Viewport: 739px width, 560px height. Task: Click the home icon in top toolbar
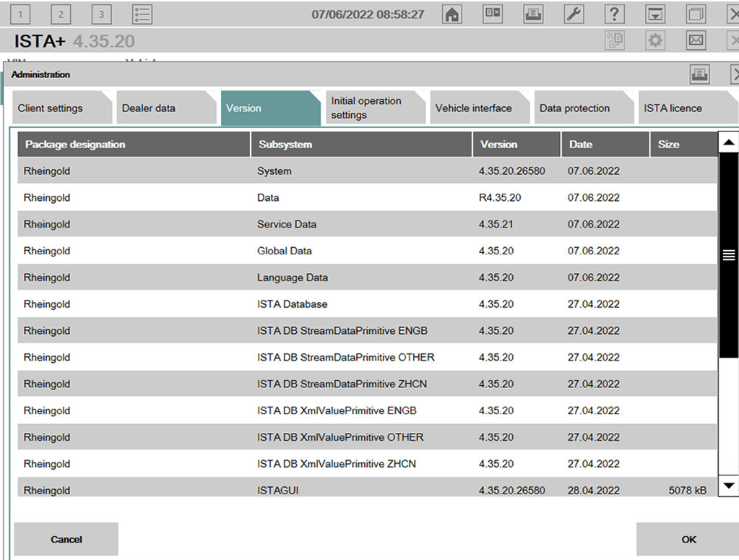point(451,14)
